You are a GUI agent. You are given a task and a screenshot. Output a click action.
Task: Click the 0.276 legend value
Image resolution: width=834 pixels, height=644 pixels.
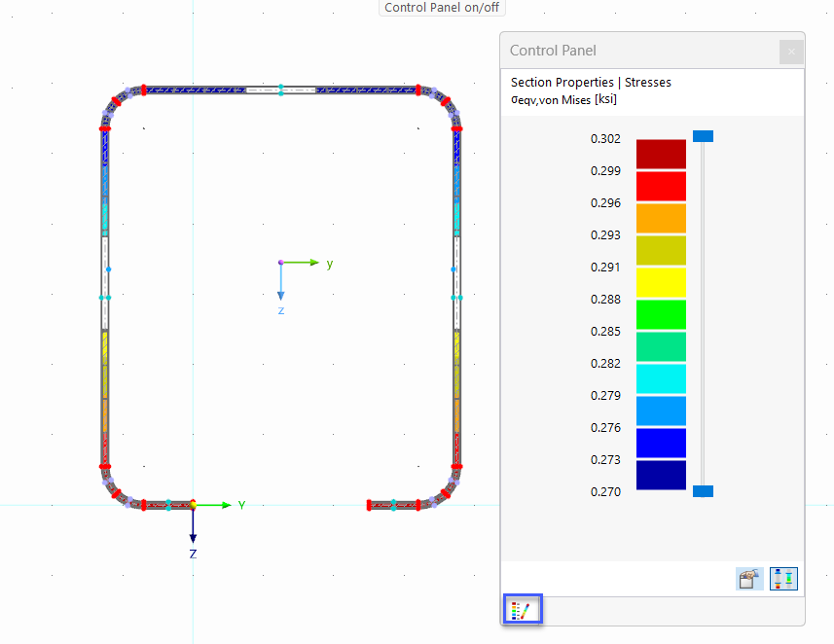tap(605, 428)
